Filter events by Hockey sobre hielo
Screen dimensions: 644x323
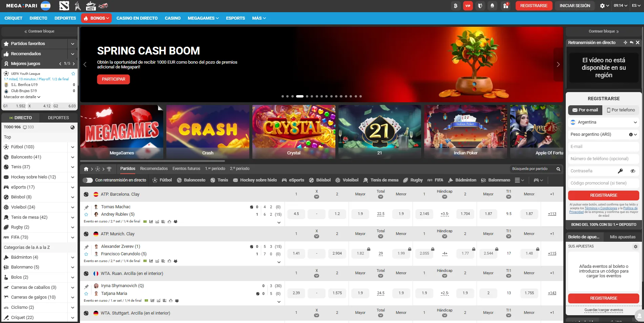[x=255, y=180]
